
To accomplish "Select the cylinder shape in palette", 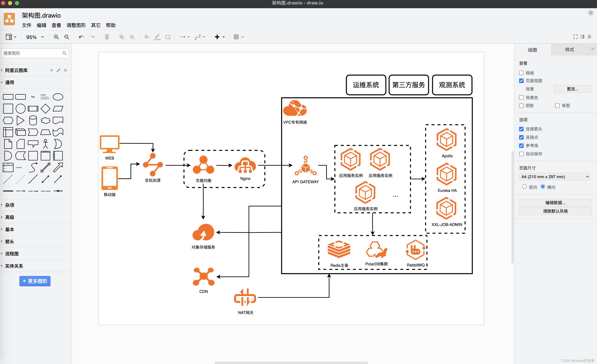I will pos(33,120).
